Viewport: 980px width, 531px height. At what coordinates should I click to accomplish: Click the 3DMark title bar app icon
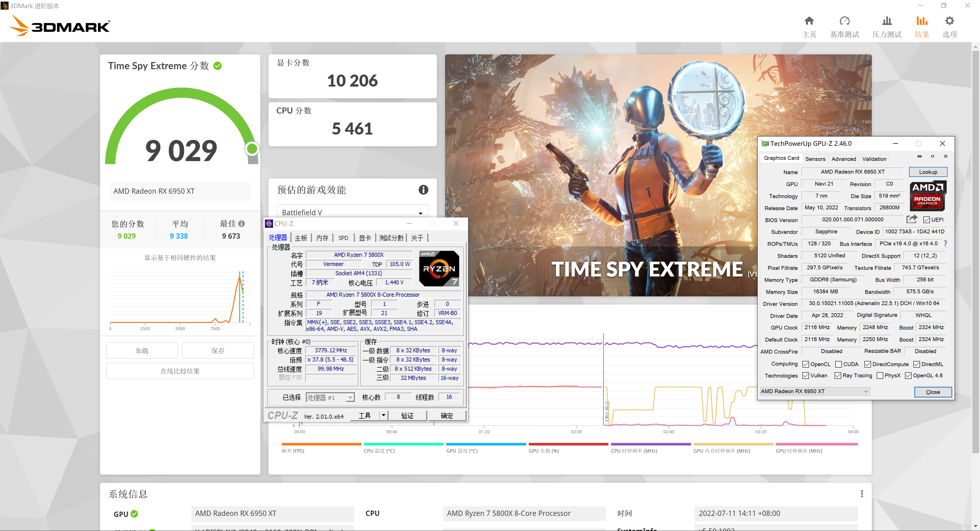(x=5, y=6)
